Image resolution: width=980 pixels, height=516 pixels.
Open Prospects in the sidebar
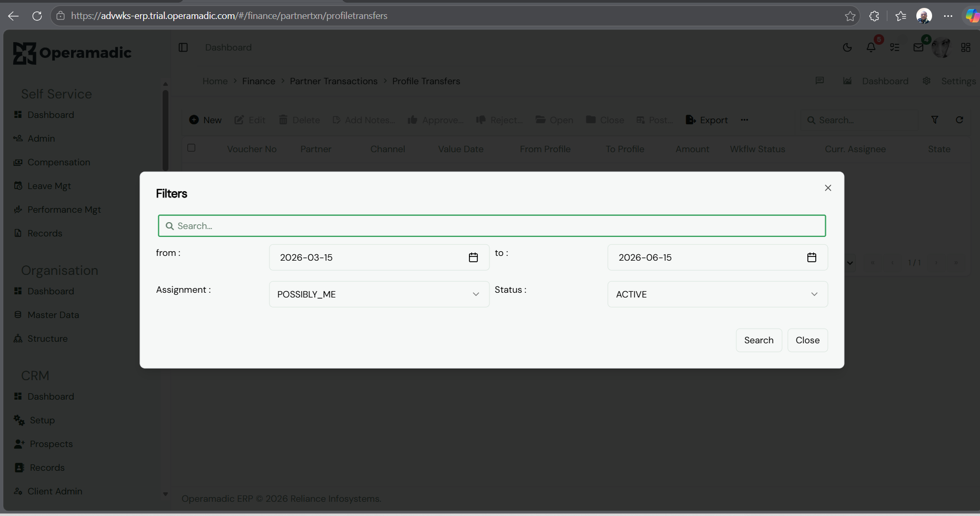tap(43, 444)
